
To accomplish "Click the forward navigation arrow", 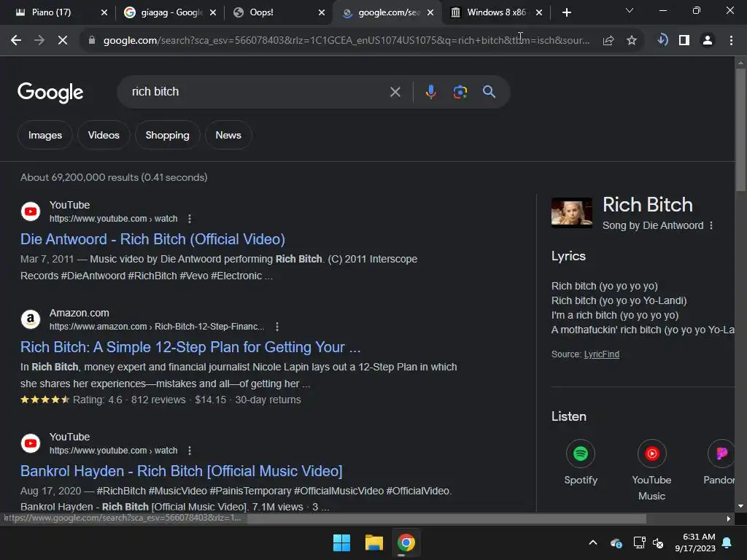I will 39,41.
